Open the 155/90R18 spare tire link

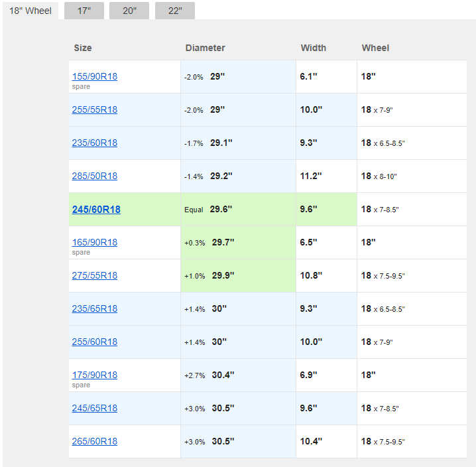click(x=94, y=76)
